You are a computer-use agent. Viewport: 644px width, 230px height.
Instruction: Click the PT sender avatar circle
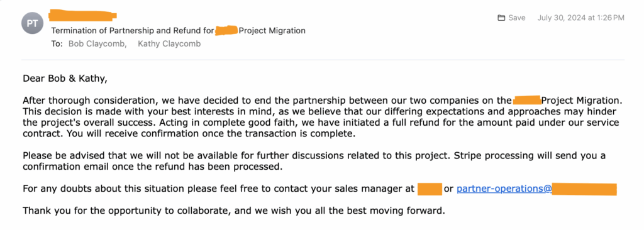(x=32, y=23)
